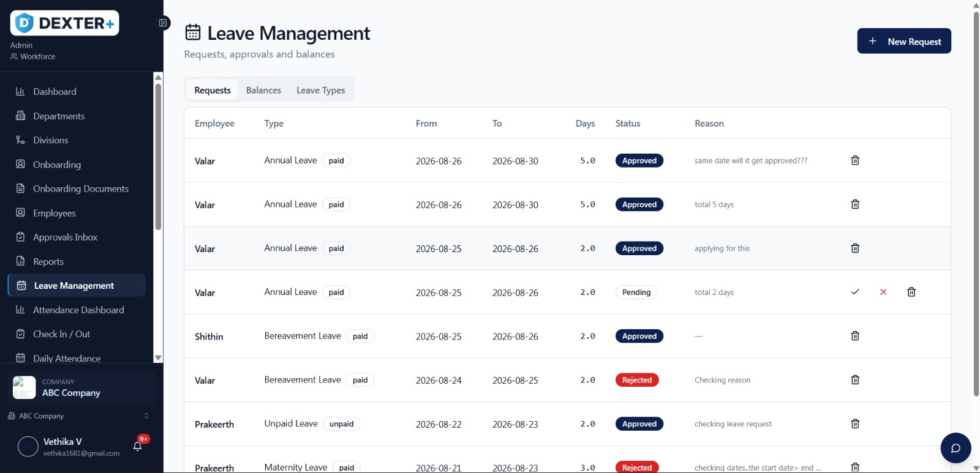Delete Shithin's Bereavement Leave request
The width and height of the screenshot is (980, 473).
click(x=855, y=336)
